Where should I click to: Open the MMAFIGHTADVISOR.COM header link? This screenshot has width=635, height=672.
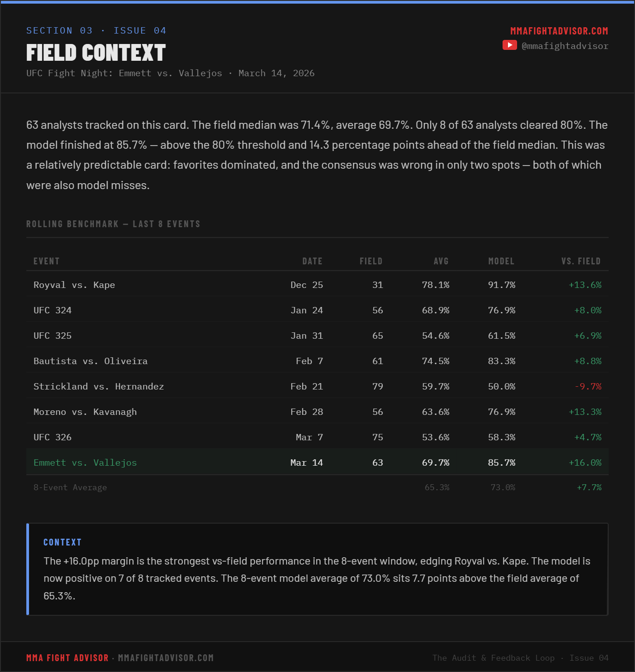pos(559,31)
